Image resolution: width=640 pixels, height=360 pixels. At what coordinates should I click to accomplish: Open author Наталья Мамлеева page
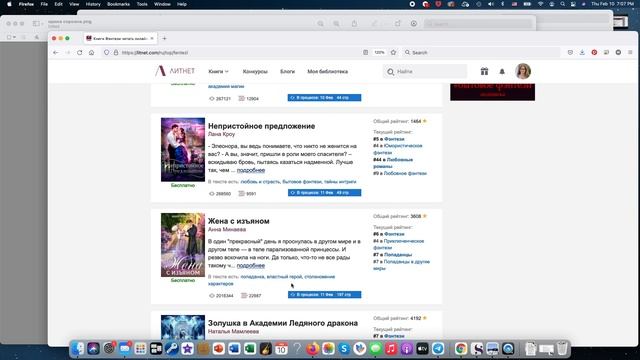pos(233,331)
